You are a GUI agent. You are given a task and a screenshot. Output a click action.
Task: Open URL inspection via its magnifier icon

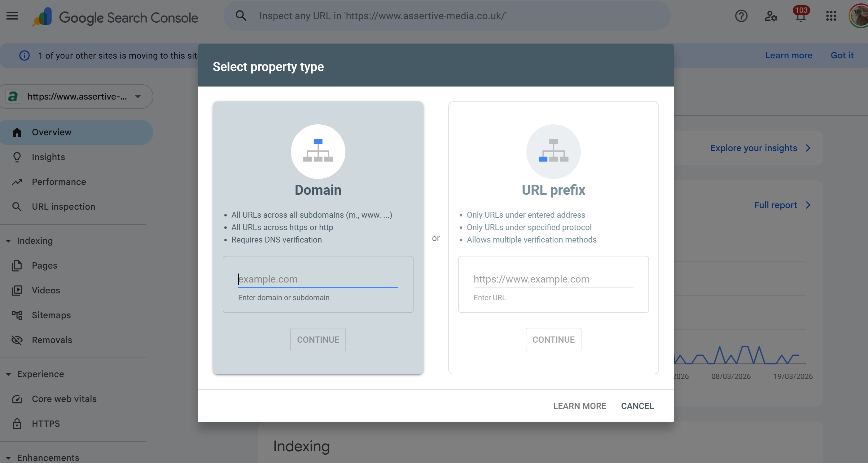click(x=17, y=207)
